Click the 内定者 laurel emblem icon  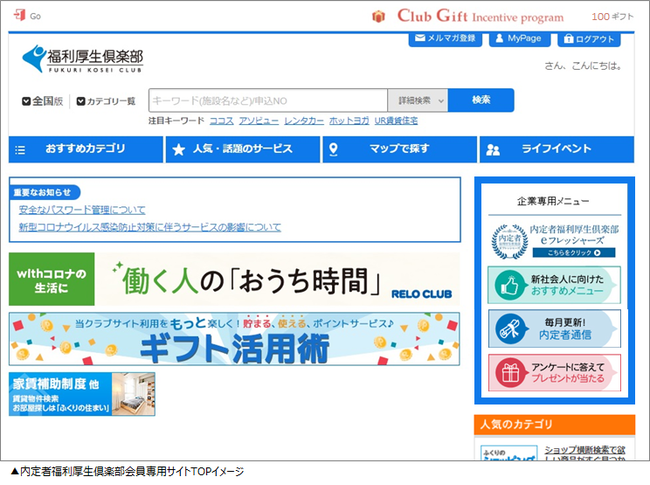pyautogui.click(x=509, y=241)
